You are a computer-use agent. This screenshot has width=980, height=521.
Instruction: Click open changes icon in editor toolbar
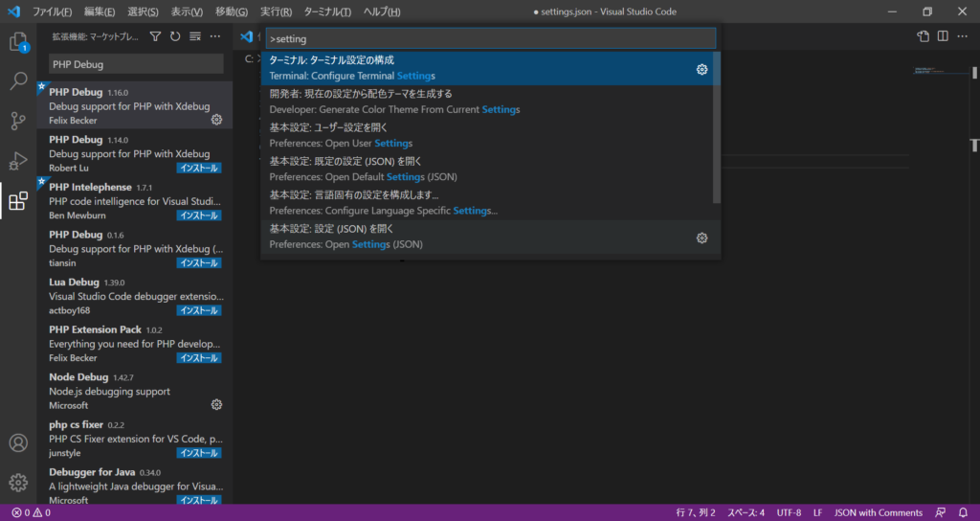[924, 37]
